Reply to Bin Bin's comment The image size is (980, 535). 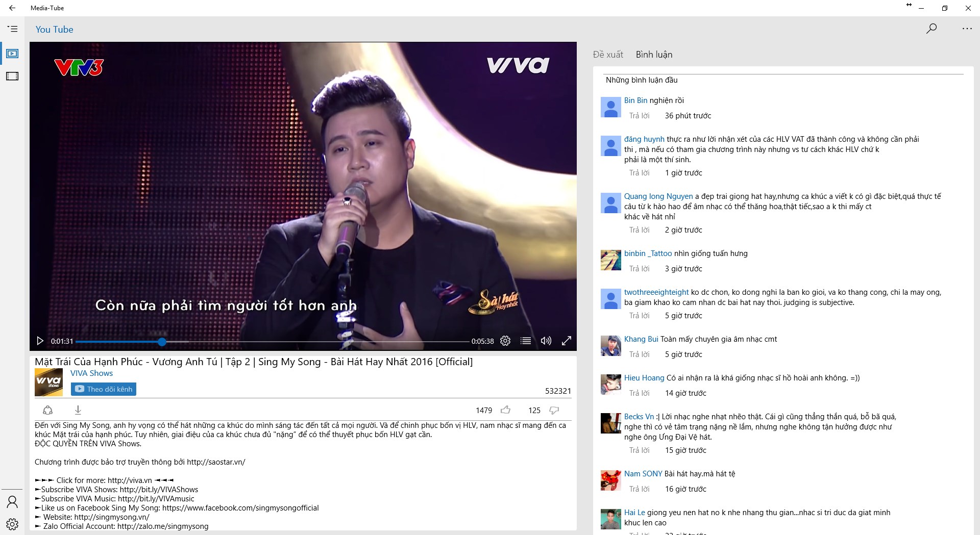pyautogui.click(x=639, y=116)
